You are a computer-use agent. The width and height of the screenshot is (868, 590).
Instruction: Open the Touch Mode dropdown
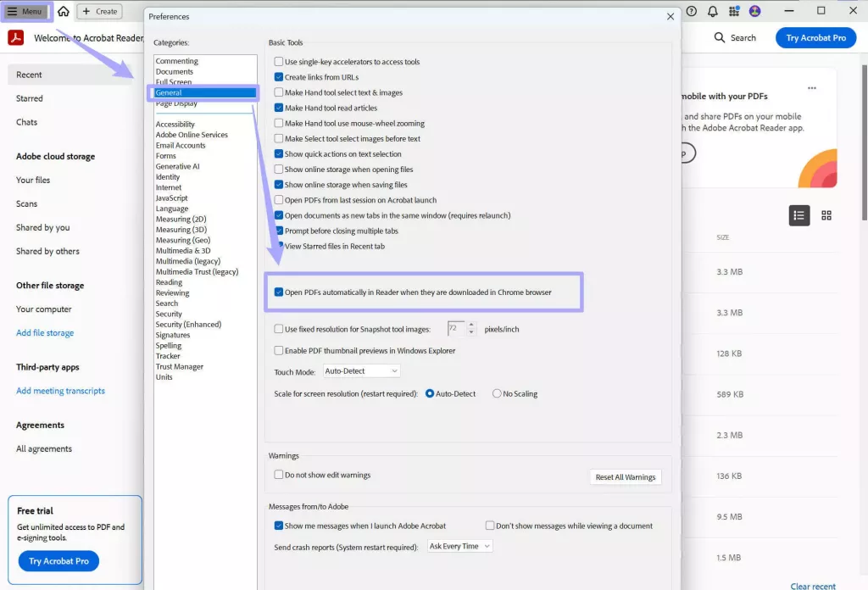point(361,370)
